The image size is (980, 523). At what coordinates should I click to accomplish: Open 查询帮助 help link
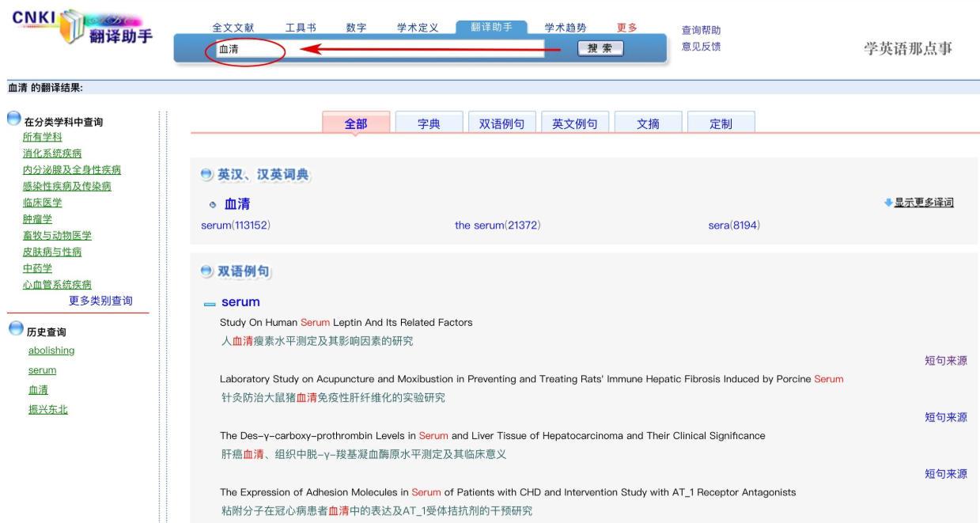click(x=701, y=30)
